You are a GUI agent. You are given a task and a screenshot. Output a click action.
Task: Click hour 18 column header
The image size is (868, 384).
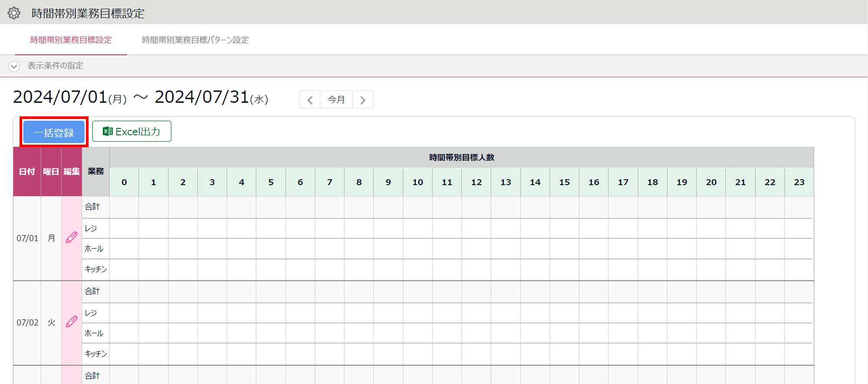tap(653, 182)
